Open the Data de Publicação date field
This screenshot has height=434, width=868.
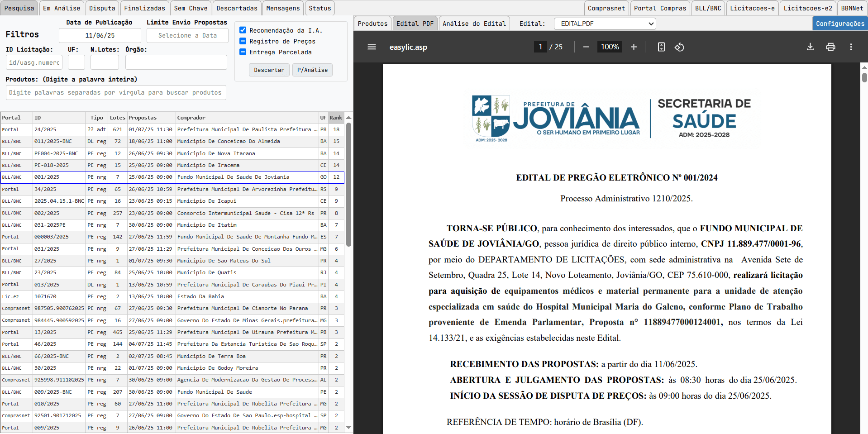(100, 35)
